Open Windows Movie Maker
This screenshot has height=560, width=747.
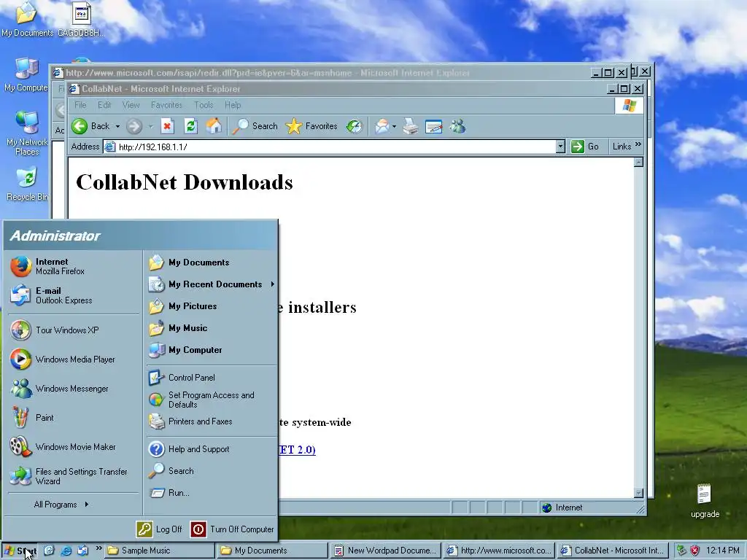click(x=74, y=447)
